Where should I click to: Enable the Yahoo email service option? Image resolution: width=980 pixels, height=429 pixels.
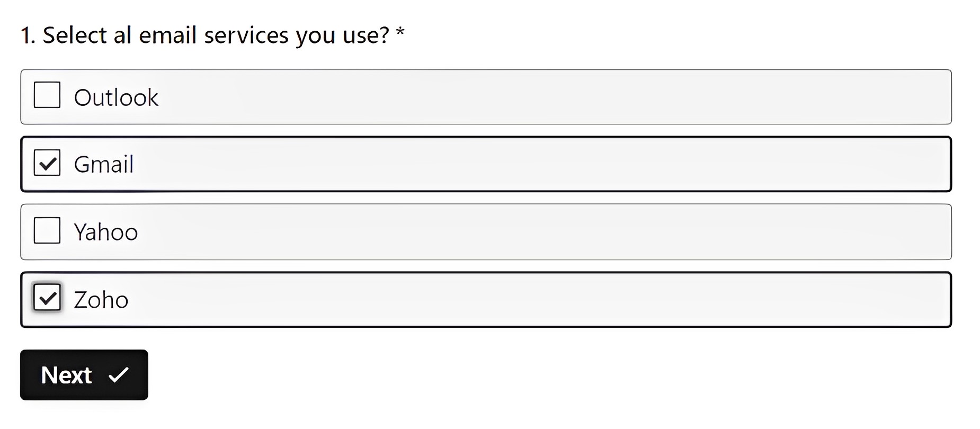47,231
